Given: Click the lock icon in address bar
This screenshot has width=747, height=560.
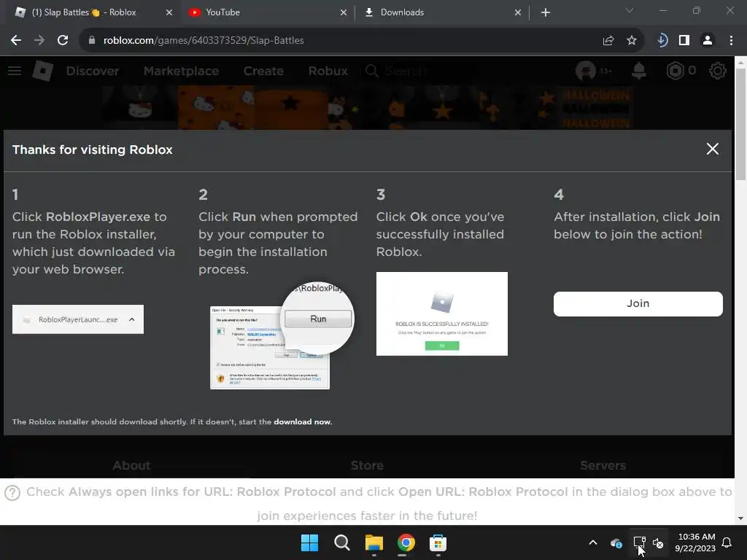Looking at the screenshot, I should 91,41.
